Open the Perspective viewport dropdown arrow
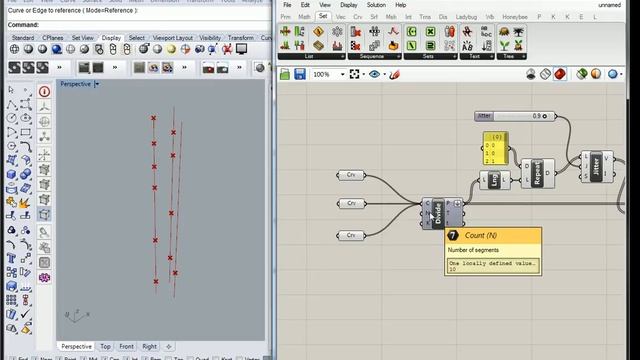The image size is (640, 360). [x=97, y=84]
